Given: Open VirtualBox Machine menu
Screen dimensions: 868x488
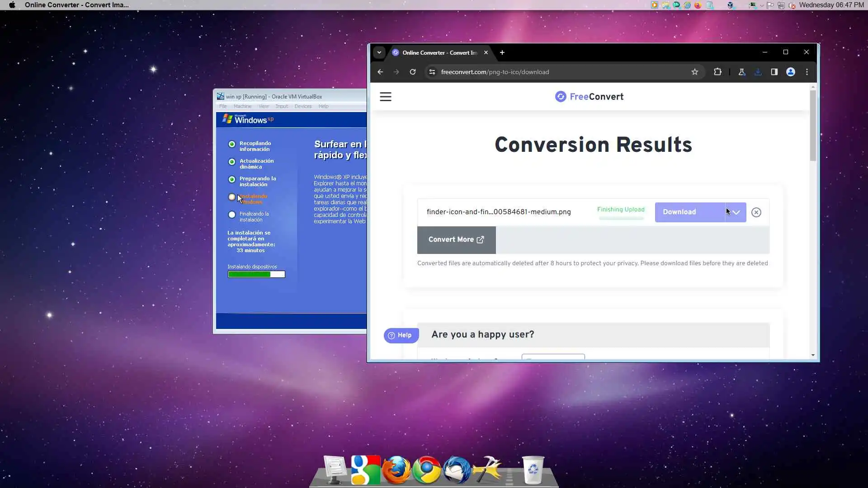Looking at the screenshot, I should pyautogui.click(x=242, y=107).
